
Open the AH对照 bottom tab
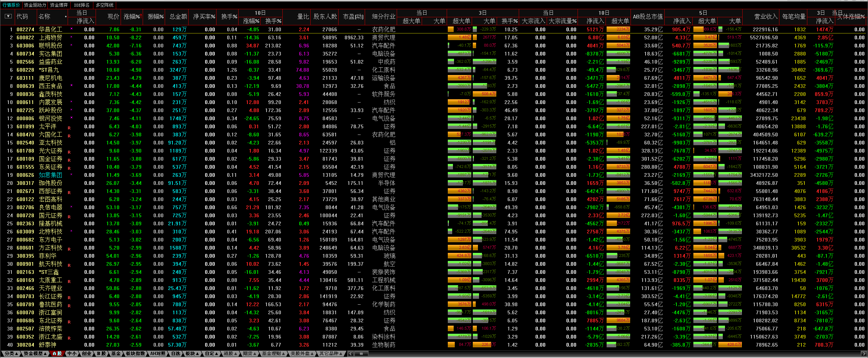click(158, 354)
